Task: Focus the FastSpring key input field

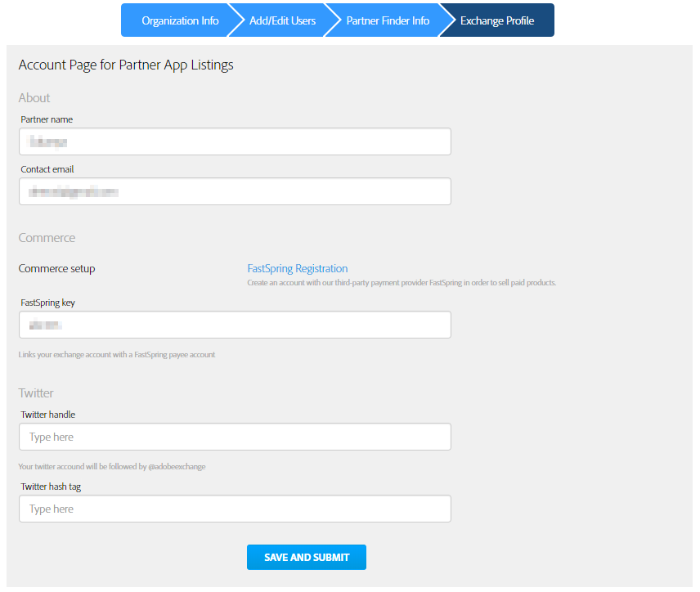Action: [235, 325]
